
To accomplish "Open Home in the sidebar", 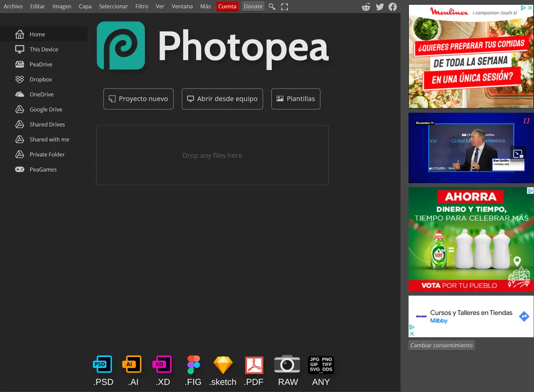I will (44, 34).
